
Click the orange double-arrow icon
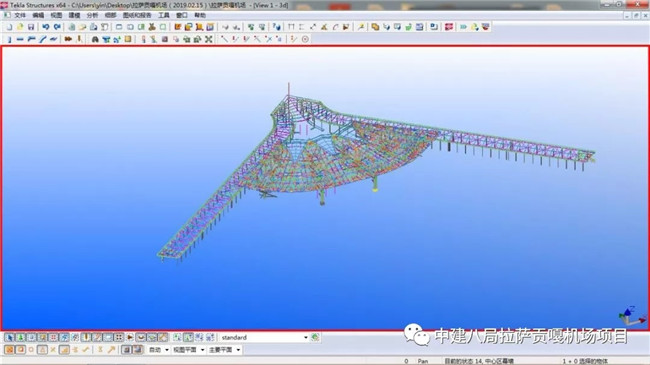pyautogui.click(x=68, y=39)
